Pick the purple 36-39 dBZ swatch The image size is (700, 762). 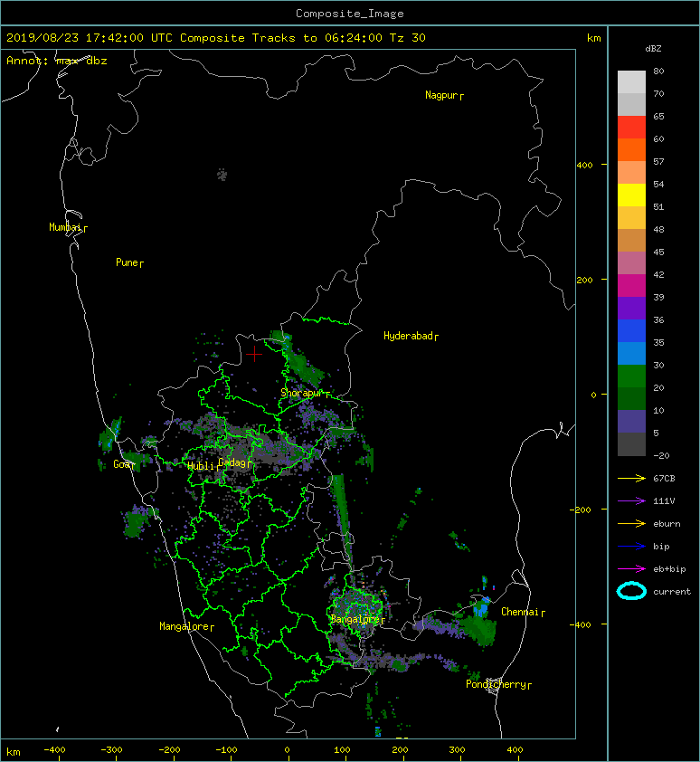pyautogui.click(x=631, y=308)
